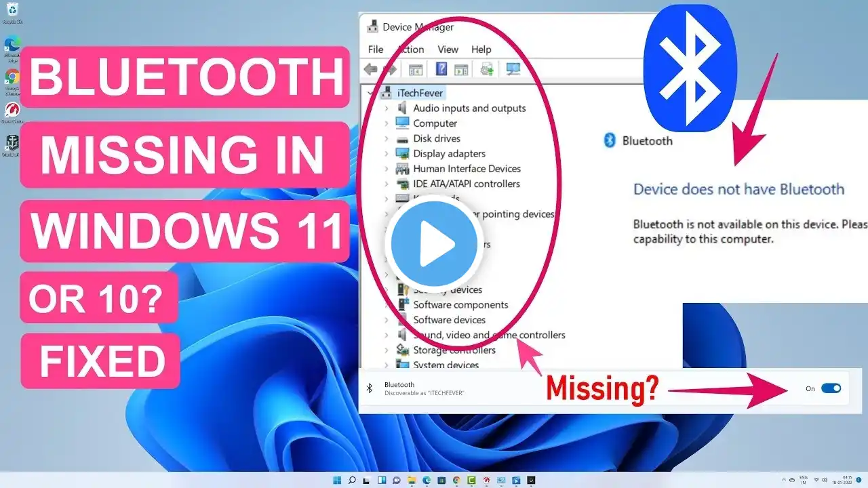Click the Display adapters icon in the tree
Image resolution: width=868 pixels, height=488 pixels.
(x=402, y=154)
